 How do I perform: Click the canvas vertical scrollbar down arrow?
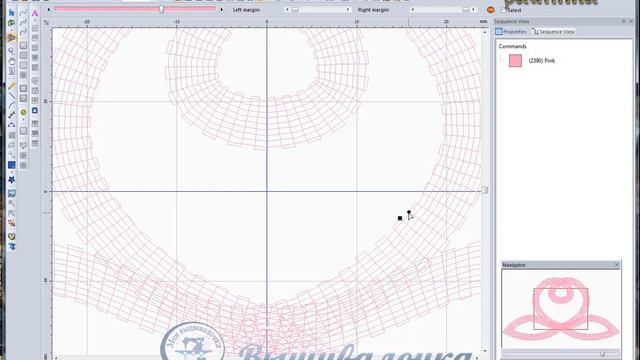(x=484, y=351)
